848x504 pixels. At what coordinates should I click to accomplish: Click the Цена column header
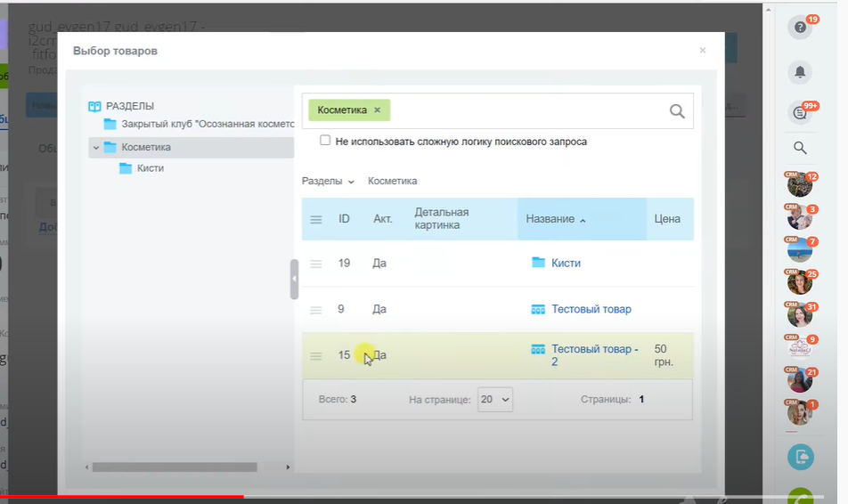coord(667,219)
